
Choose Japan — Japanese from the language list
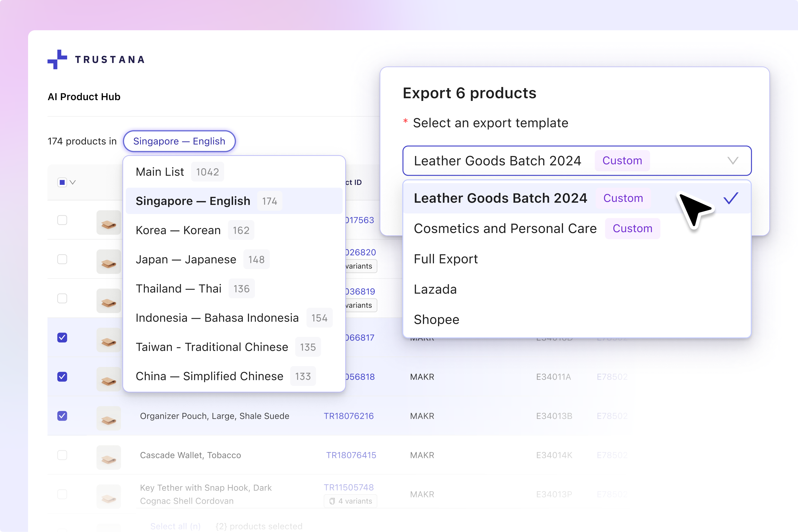tap(186, 259)
